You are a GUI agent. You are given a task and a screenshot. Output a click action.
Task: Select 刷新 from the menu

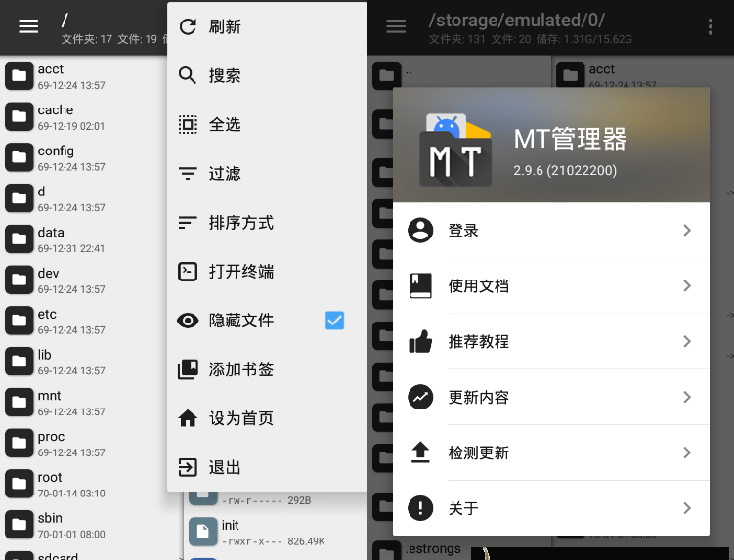tap(267, 26)
